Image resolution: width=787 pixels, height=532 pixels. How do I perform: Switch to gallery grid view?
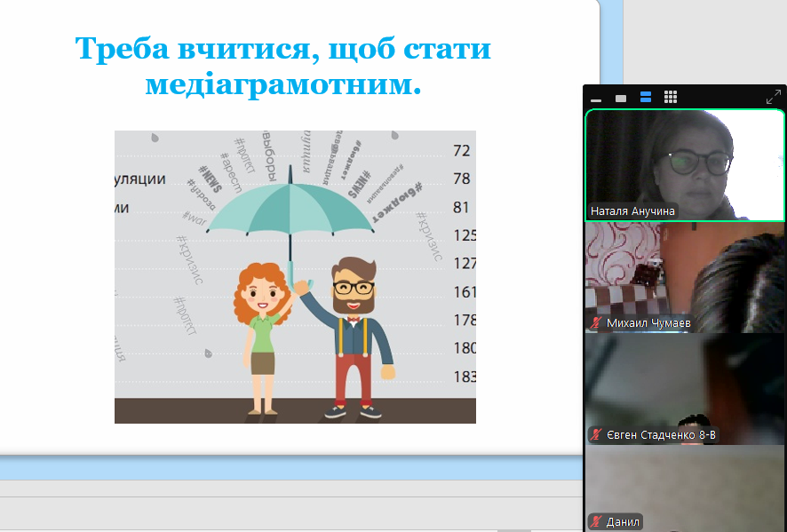(671, 98)
